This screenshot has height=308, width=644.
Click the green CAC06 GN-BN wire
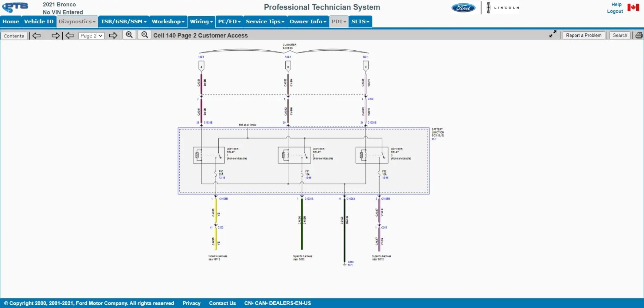coord(302,224)
